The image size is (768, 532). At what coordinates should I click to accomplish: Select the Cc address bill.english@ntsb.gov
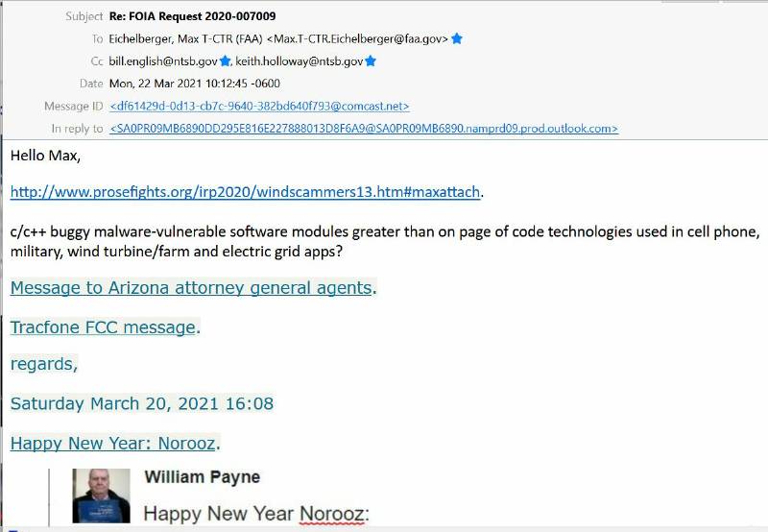point(163,61)
